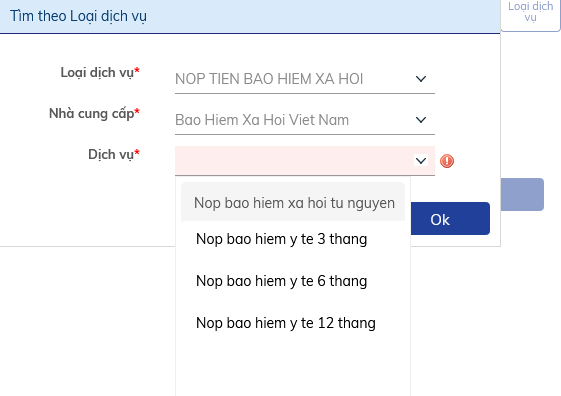Image resolution: width=561 pixels, height=396 pixels.
Task: Click the light blue button behind the dialog
Action: 522,194
